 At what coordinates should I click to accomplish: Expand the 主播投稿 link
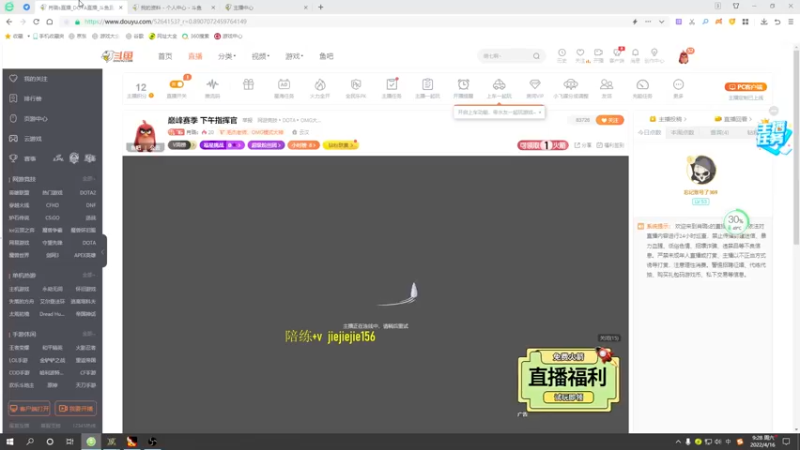click(668, 119)
